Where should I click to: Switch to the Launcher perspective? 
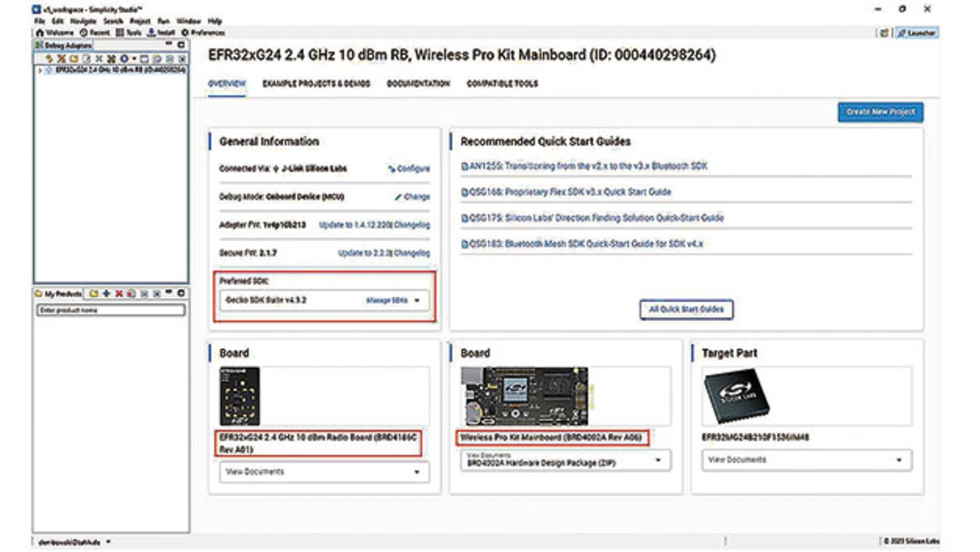click(916, 33)
